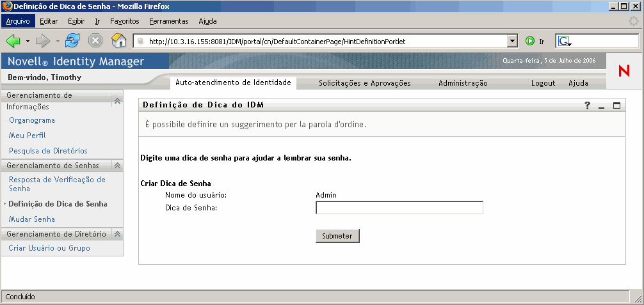The image size is (644, 305).
Task: Click the portlet help question mark icon
Action: tap(588, 106)
